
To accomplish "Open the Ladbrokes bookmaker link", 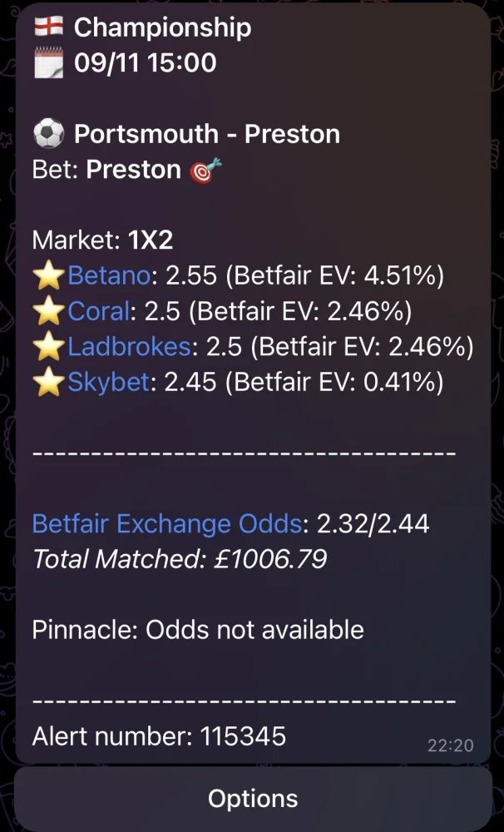I will (x=129, y=347).
